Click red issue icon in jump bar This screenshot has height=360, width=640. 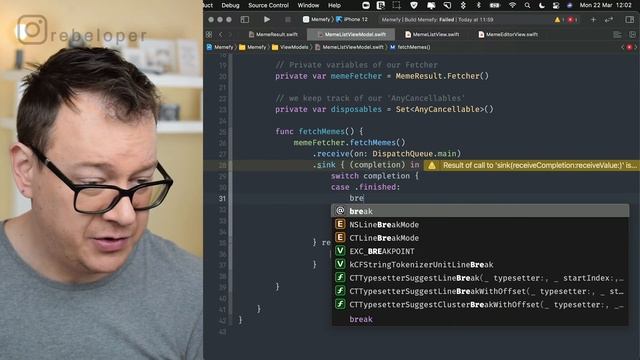click(629, 47)
